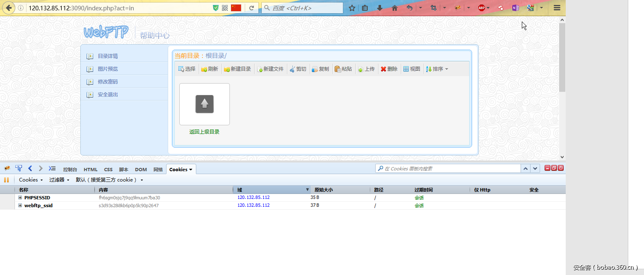
Task: Open the 排序 sort dropdown
Action: (x=437, y=69)
